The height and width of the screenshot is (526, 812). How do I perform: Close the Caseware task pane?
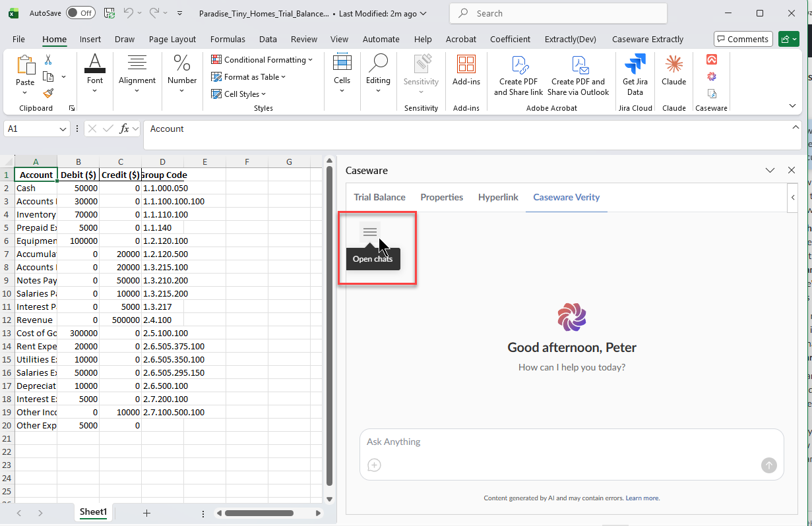coord(792,170)
